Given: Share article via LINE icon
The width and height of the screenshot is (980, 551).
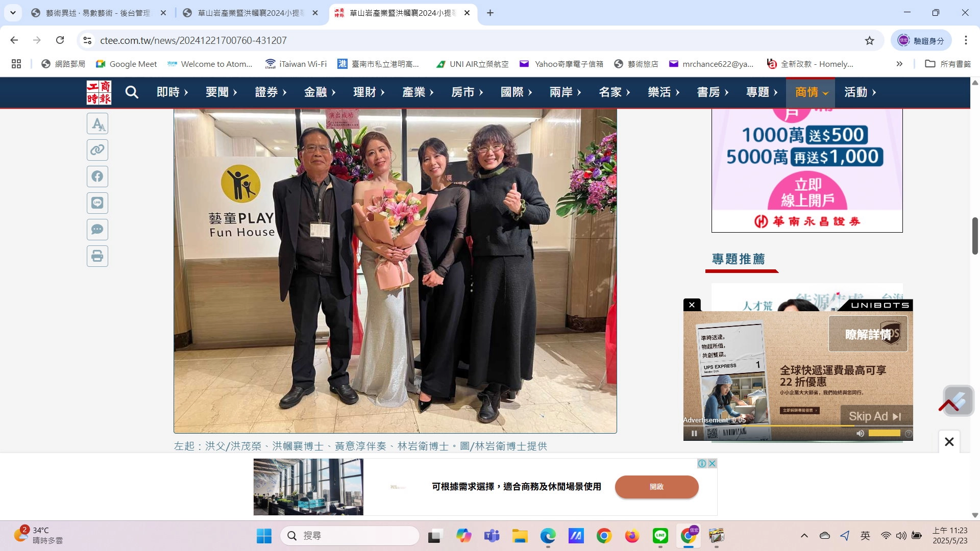Looking at the screenshot, I should (x=97, y=203).
